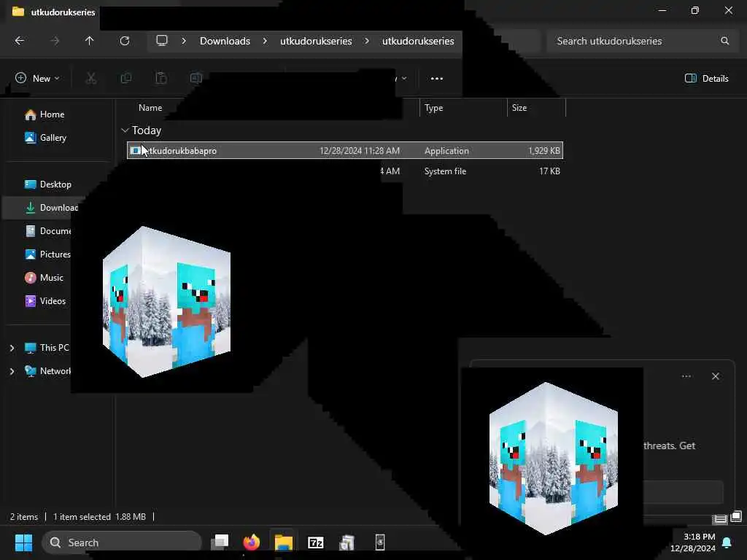
Task: Click the Paste toolbar icon
Action: coord(161,79)
